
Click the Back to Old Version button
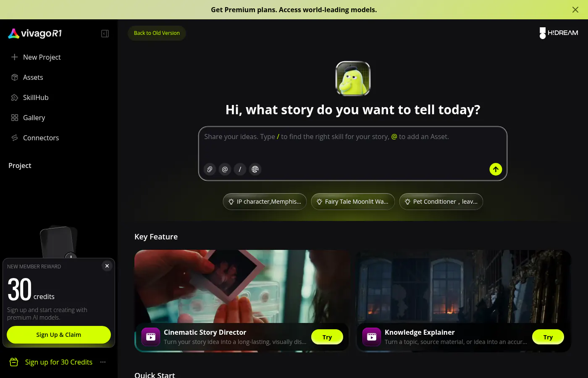point(157,33)
